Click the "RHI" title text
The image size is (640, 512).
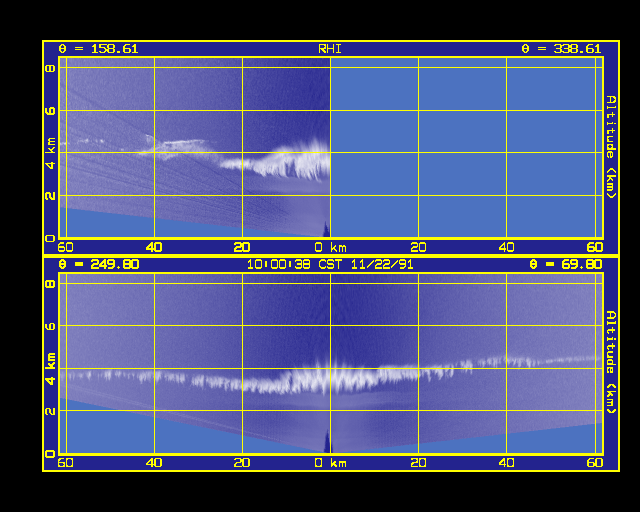tap(330, 49)
